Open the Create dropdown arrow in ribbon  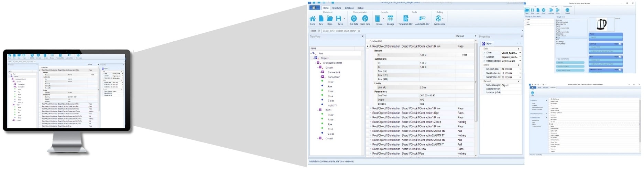tap(383, 19)
